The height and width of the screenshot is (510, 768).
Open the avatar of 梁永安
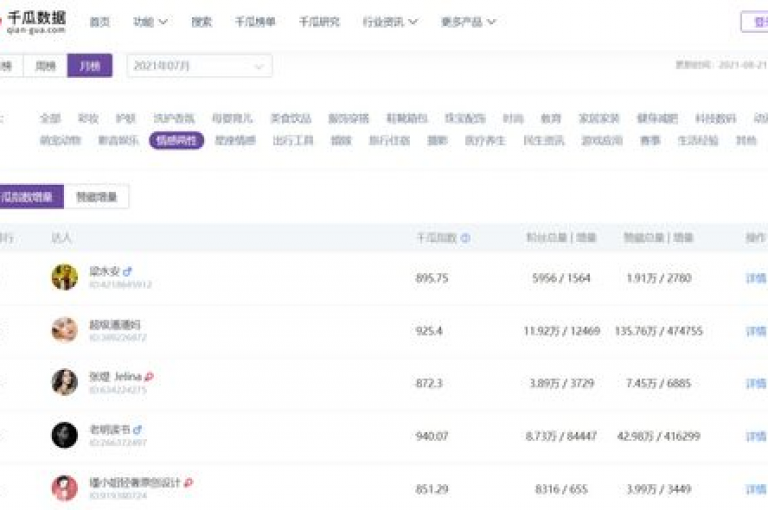pyautogui.click(x=65, y=277)
